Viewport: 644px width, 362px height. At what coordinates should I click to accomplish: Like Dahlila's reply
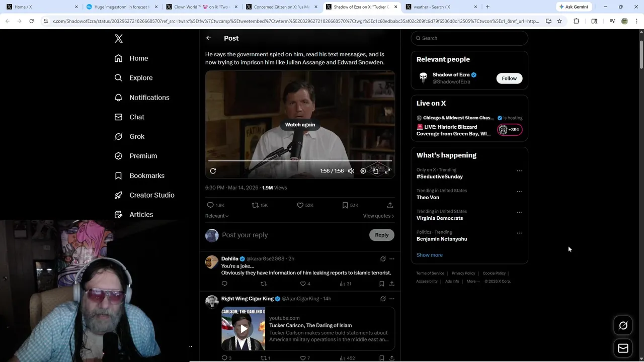pos(305,284)
